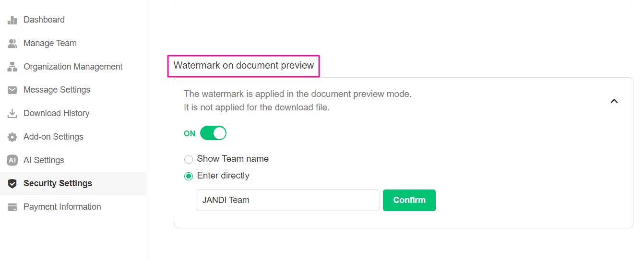Click the Add-on Settings gear icon

tap(12, 137)
